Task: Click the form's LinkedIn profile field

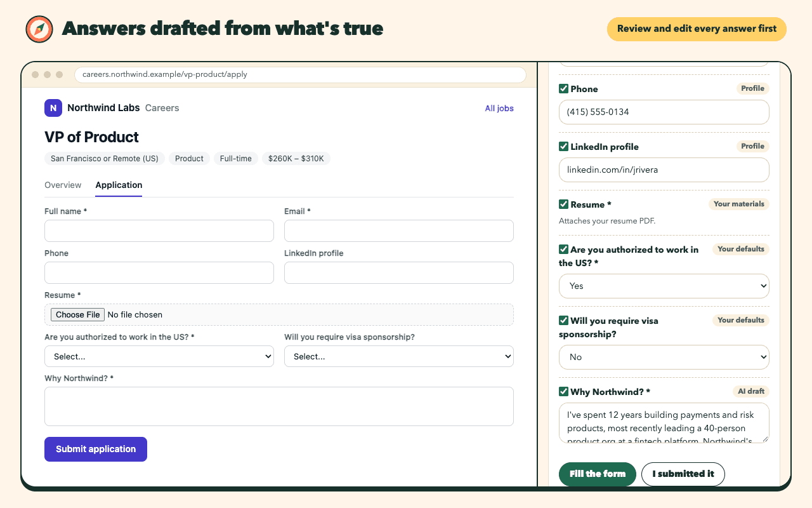Action: 399,272
